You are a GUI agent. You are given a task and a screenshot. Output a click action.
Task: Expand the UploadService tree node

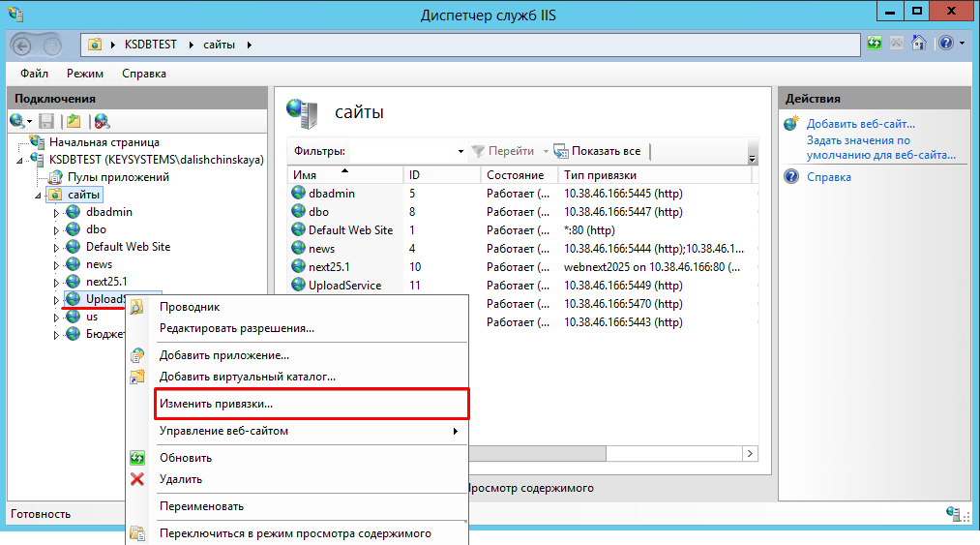coord(56,300)
